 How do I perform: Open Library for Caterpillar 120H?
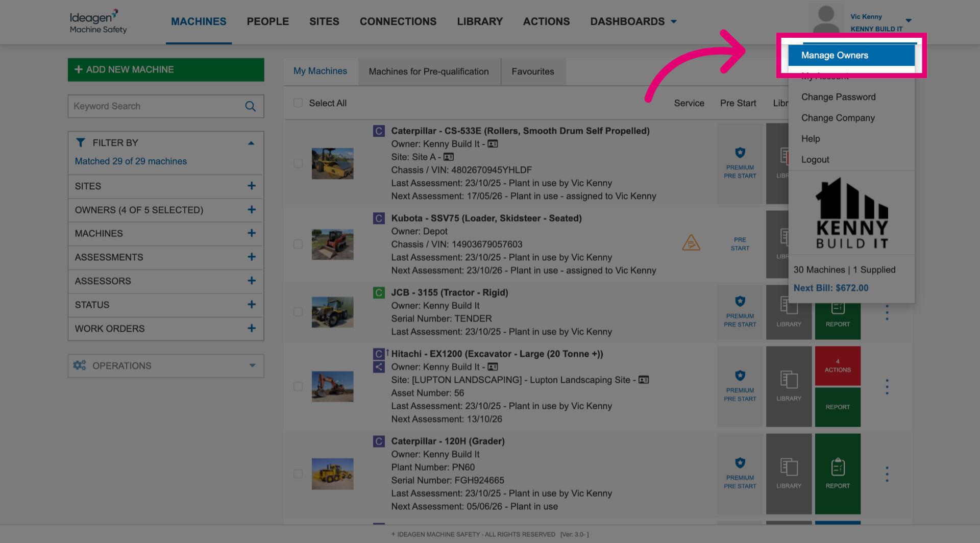[x=789, y=474]
